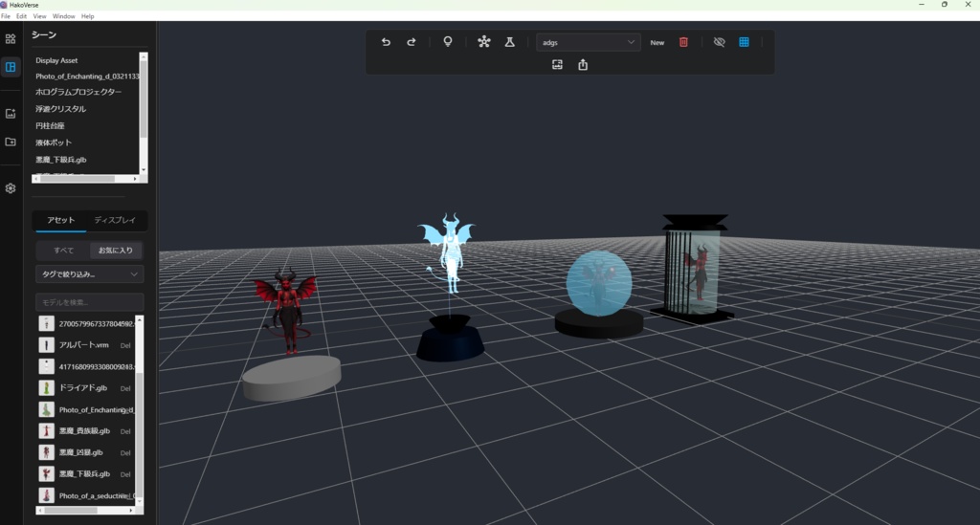Screen dimensions: 980x525
Task: Delete 悪魔_下級兵.glb asset with Del button
Action: point(125,474)
